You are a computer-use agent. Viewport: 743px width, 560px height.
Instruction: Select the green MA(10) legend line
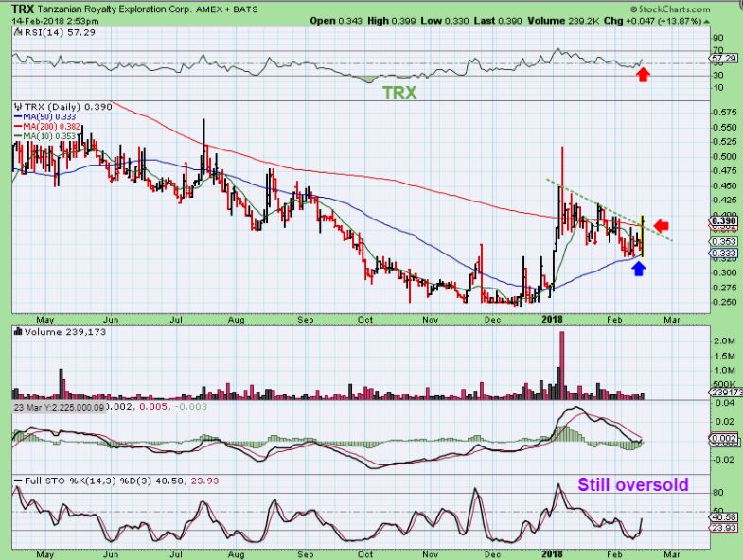[19, 136]
